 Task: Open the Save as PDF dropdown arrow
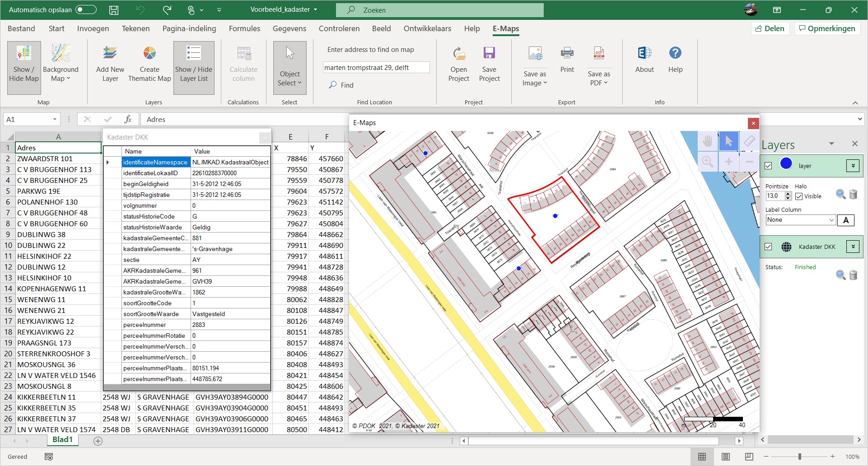point(606,83)
